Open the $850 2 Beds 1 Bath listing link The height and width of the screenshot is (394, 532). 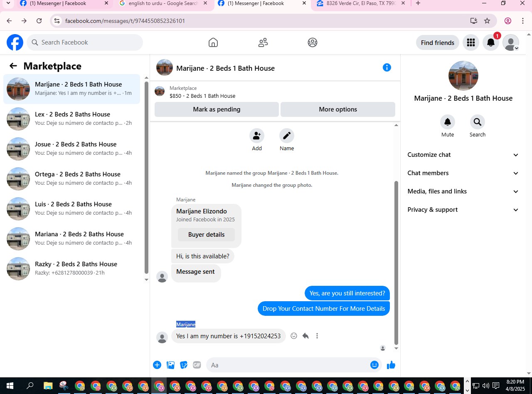(202, 96)
